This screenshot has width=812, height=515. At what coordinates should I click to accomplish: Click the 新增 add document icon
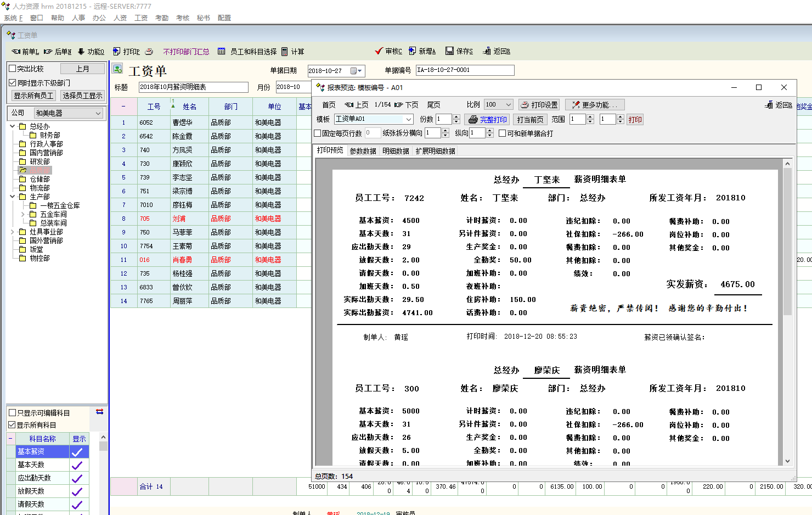(x=412, y=51)
